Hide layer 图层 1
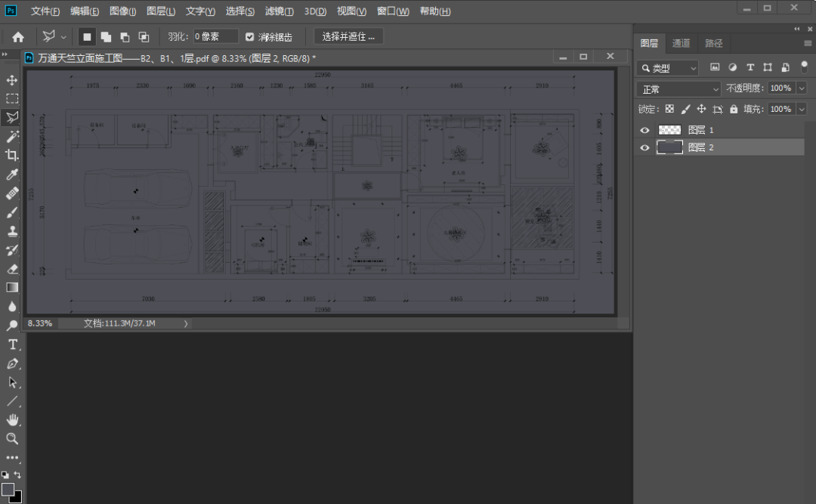Image resolution: width=816 pixels, height=504 pixels. pos(644,130)
